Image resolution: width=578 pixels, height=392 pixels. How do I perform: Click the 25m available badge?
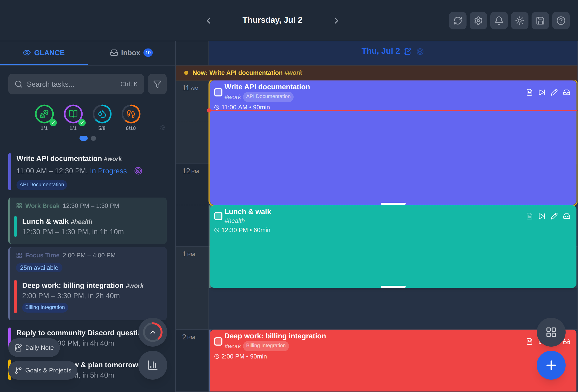pyautogui.click(x=39, y=268)
